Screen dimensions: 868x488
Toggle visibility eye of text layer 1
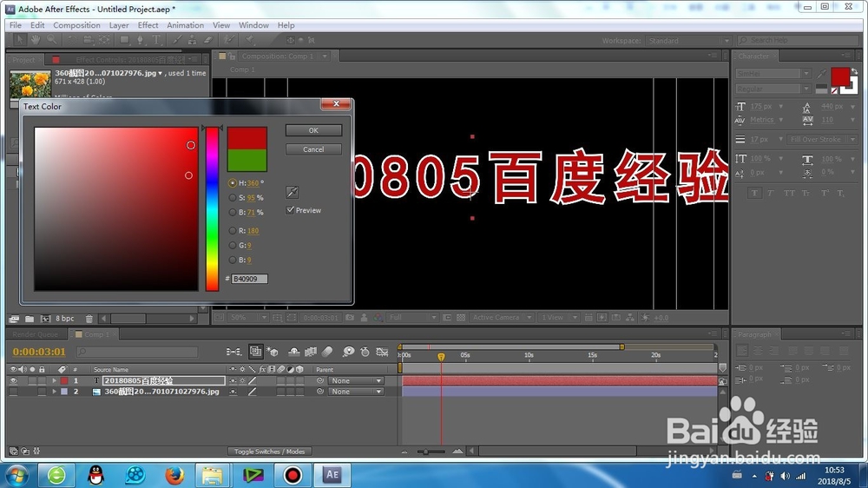[13, 380]
